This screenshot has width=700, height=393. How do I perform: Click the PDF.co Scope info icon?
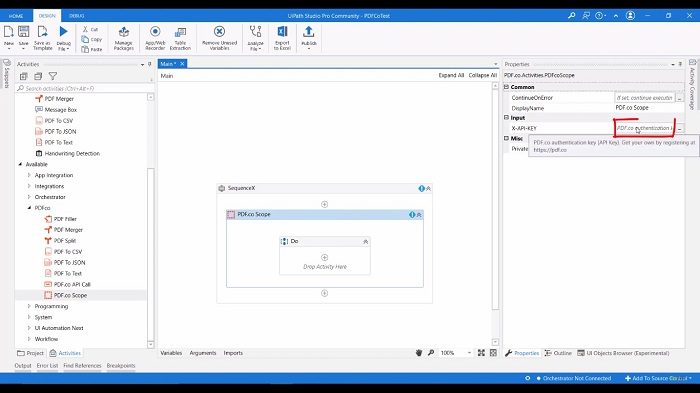(x=412, y=215)
